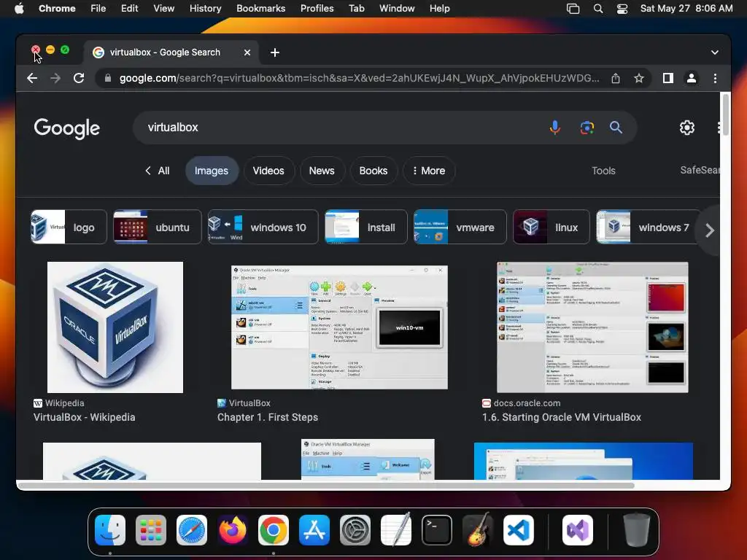Image resolution: width=747 pixels, height=560 pixels.
Task: Go to the Google home logo
Action: tap(66, 128)
